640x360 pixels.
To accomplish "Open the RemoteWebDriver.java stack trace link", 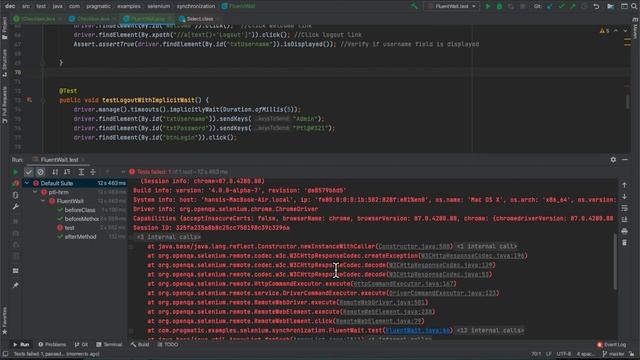I will tap(382, 302).
